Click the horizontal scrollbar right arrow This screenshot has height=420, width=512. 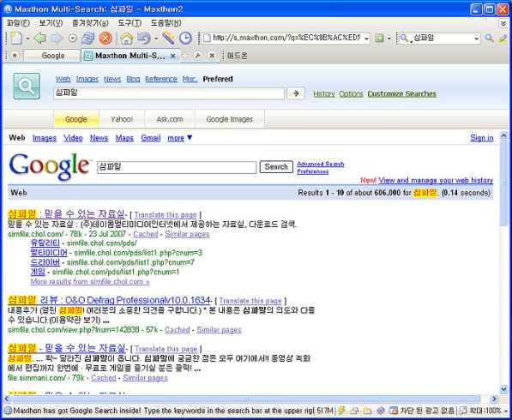pos(494,399)
